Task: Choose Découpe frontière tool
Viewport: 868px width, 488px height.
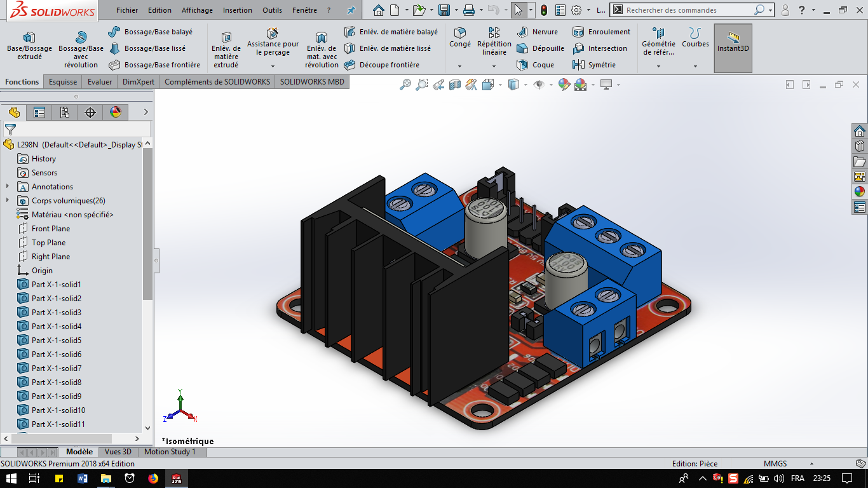Action: coord(381,65)
